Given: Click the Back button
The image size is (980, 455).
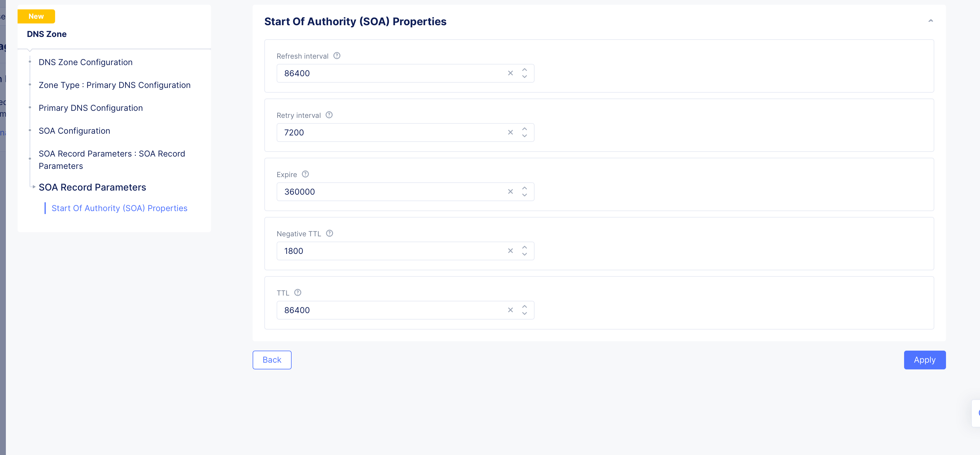Looking at the screenshot, I should [272, 359].
